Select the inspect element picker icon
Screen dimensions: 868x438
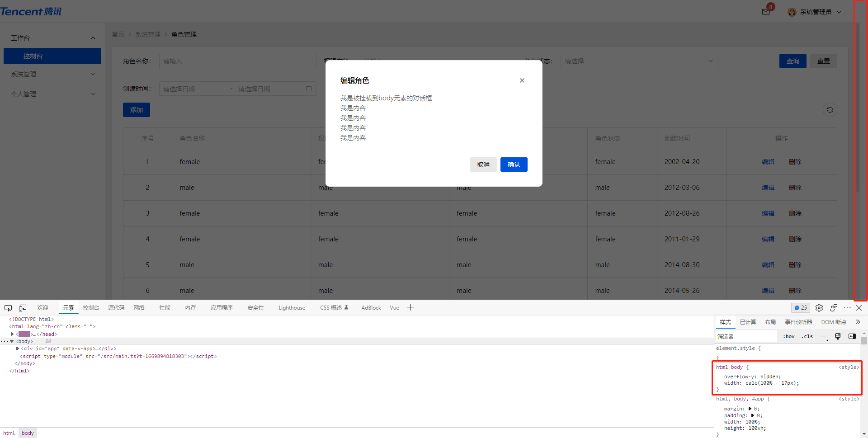tap(8, 308)
